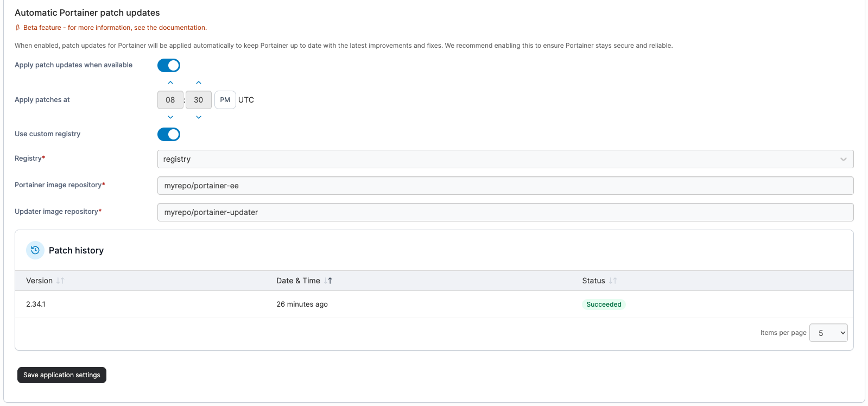Click the minute decrement down arrow
This screenshot has height=406, width=868.
click(199, 117)
